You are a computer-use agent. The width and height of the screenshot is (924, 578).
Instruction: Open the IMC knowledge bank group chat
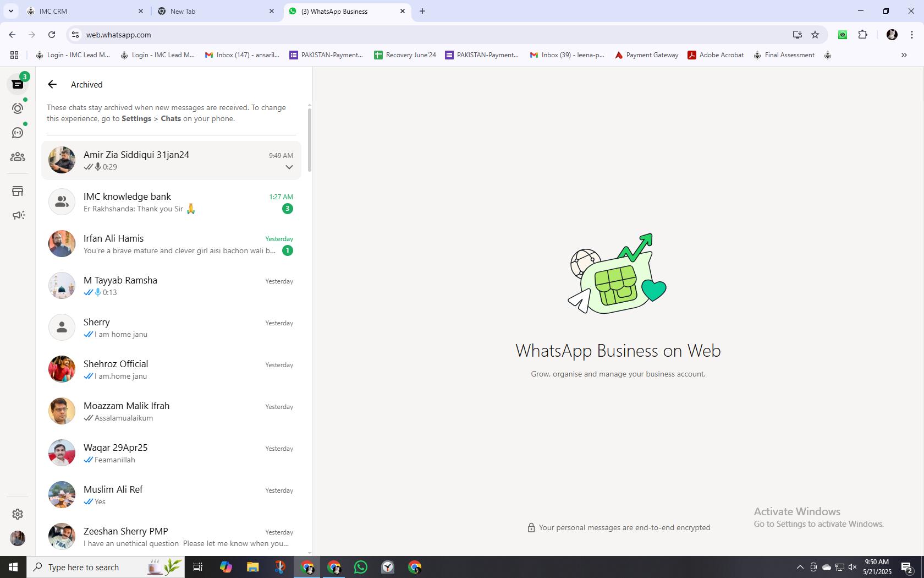tap(171, 202)
